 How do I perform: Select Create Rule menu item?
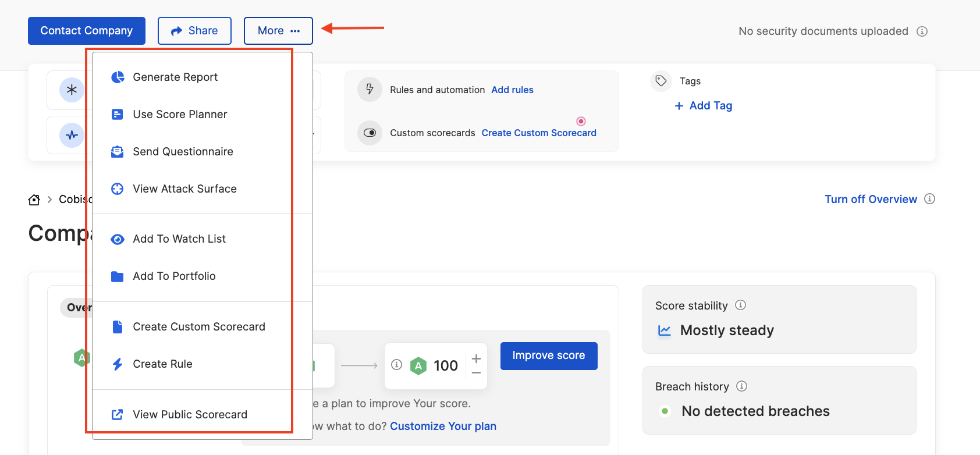[x=203, y=364]
